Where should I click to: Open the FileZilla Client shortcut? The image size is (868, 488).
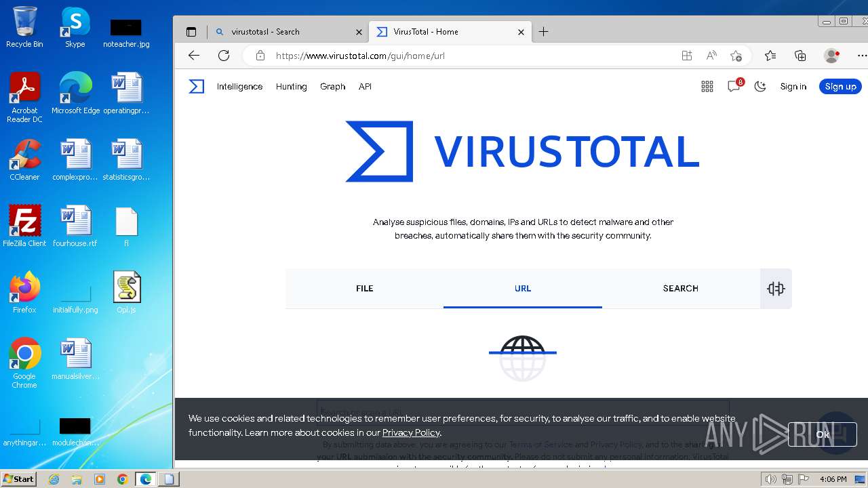[x=24, y=226]
